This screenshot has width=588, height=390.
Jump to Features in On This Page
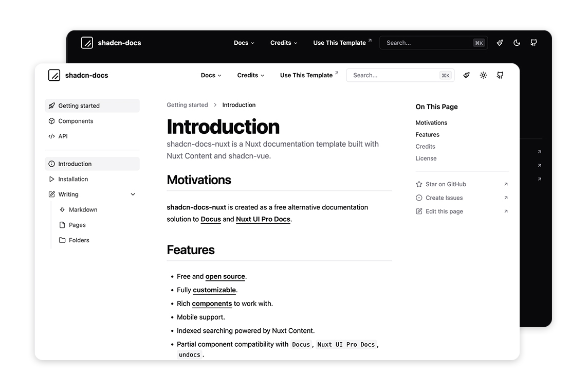point(427,134)
